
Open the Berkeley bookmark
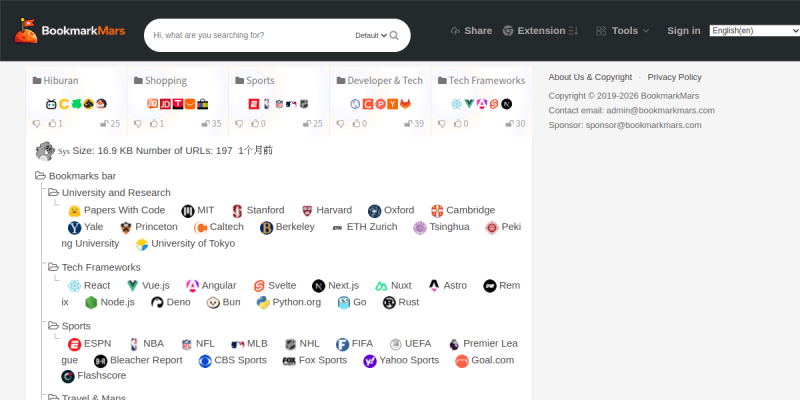[x=287, y=227]
